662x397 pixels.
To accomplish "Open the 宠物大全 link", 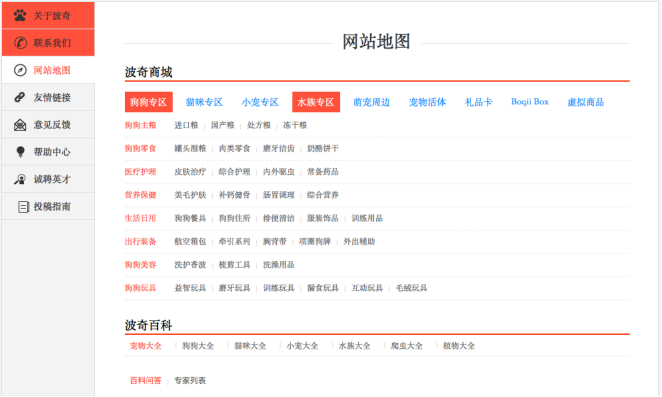I will tap(146, 345).
